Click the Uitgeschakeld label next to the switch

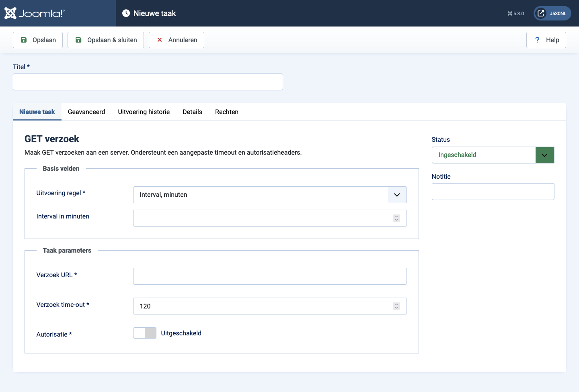coord(181,333)
